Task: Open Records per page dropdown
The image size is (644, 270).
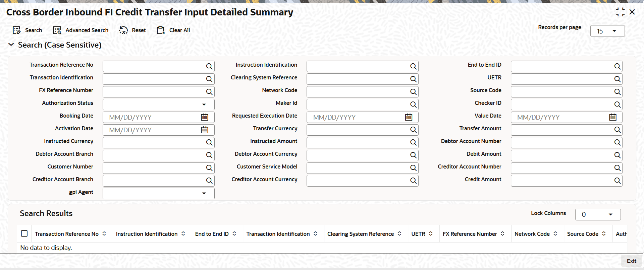Action: coord(607,31)
